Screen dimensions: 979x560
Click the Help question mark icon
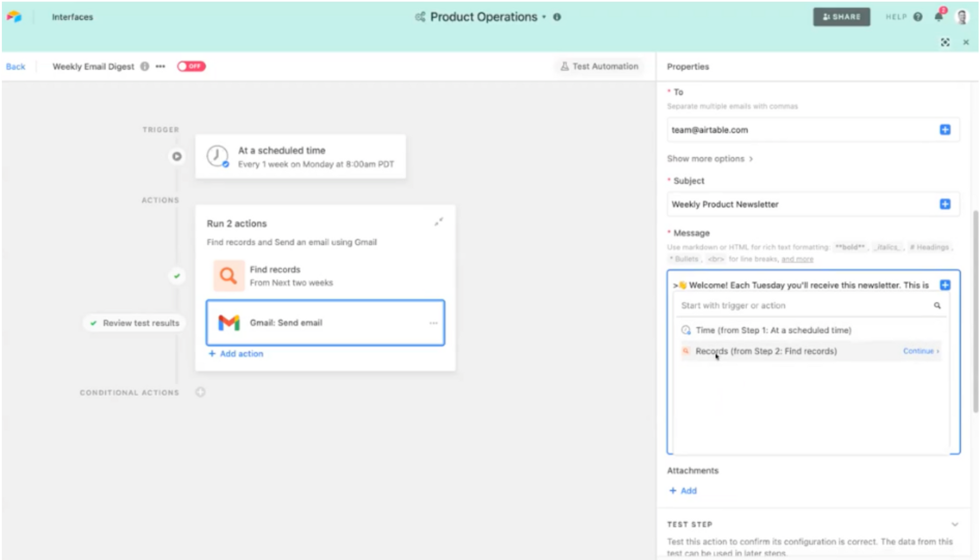pos(918,17)
